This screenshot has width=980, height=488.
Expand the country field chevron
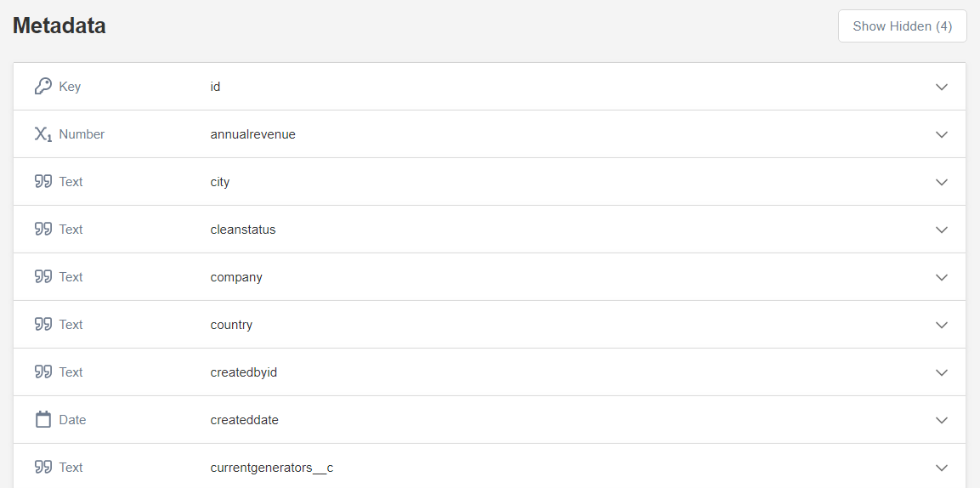tap(942, 325)
